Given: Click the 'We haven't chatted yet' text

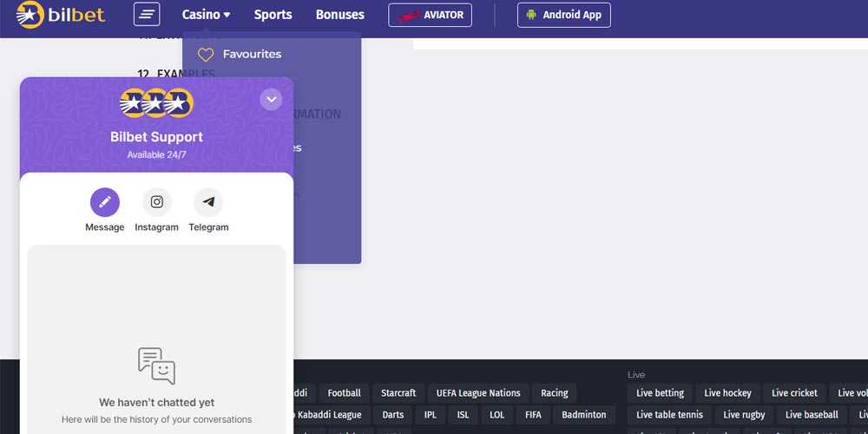Looking at the screenshot, I should 156,403.
